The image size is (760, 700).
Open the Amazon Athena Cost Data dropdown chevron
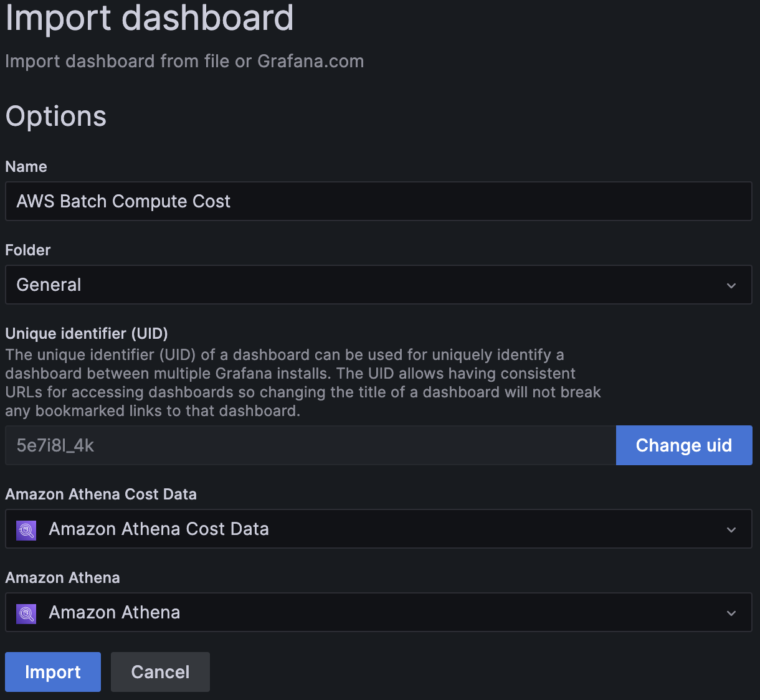pyautogui.click(x=731, y=530)
